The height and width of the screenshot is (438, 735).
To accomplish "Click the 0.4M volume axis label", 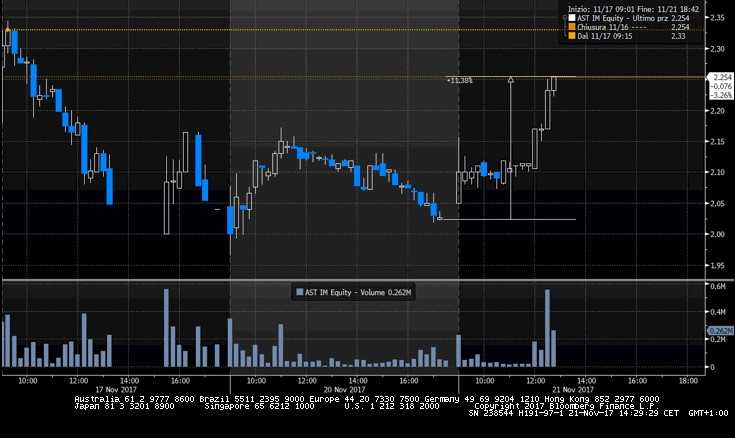I will tap(718, 312).
